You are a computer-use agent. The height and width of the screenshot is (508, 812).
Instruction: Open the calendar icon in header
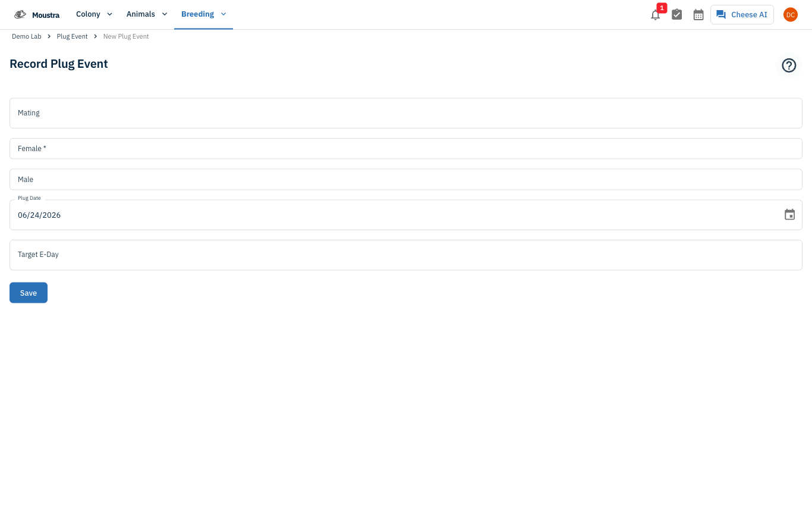click(698, 14)
